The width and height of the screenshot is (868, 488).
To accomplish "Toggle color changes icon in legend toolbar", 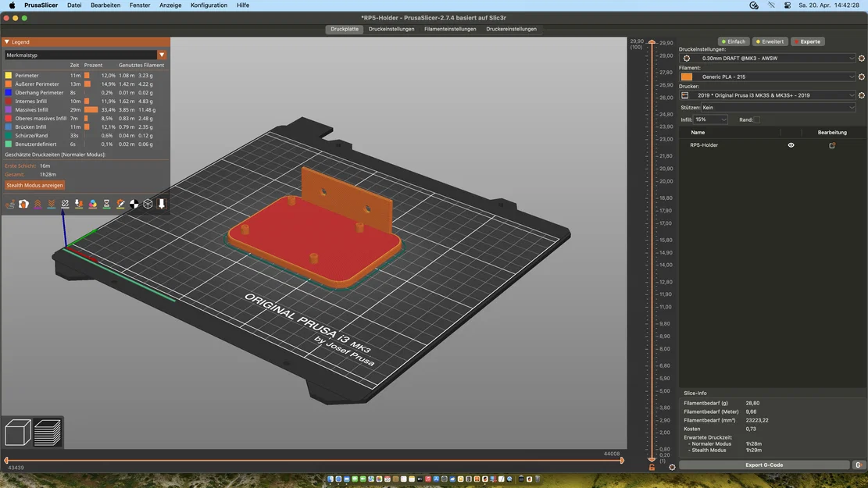I will [x=93, y=204].
